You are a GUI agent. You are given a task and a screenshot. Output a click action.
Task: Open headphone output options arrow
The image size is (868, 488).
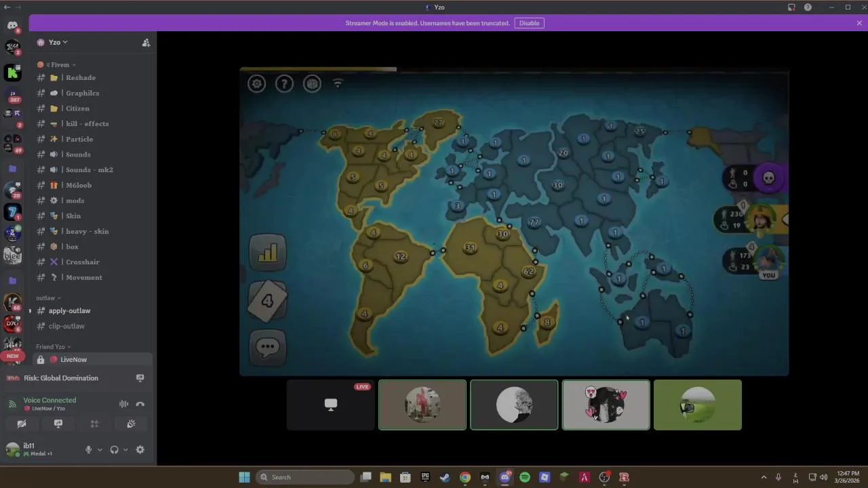tap(125, 449)
